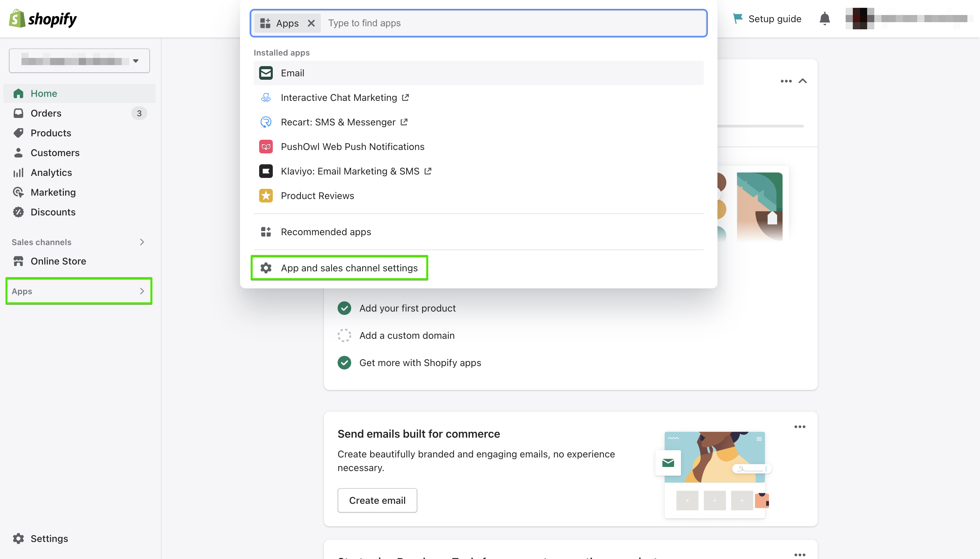Toggle the 'Add a custom domain' circle
Viewport: 980px width, 559px height.
pyautogui.click(x=344, y=335)
